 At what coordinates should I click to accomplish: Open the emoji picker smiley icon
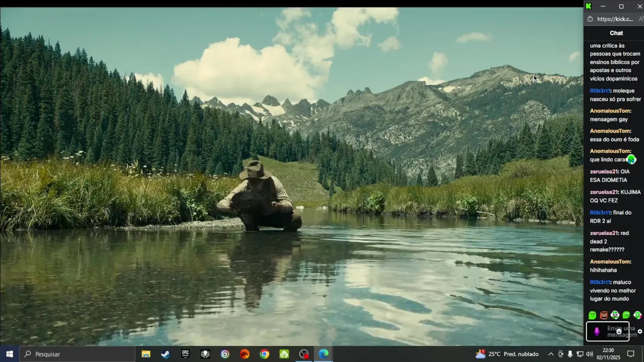[x=619, y=331]
